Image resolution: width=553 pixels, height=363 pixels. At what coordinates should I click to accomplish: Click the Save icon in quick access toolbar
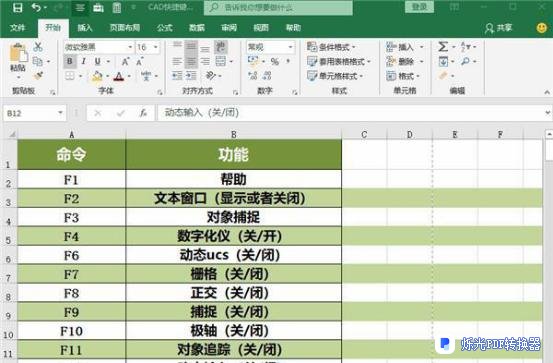click(x=17, y=7)
